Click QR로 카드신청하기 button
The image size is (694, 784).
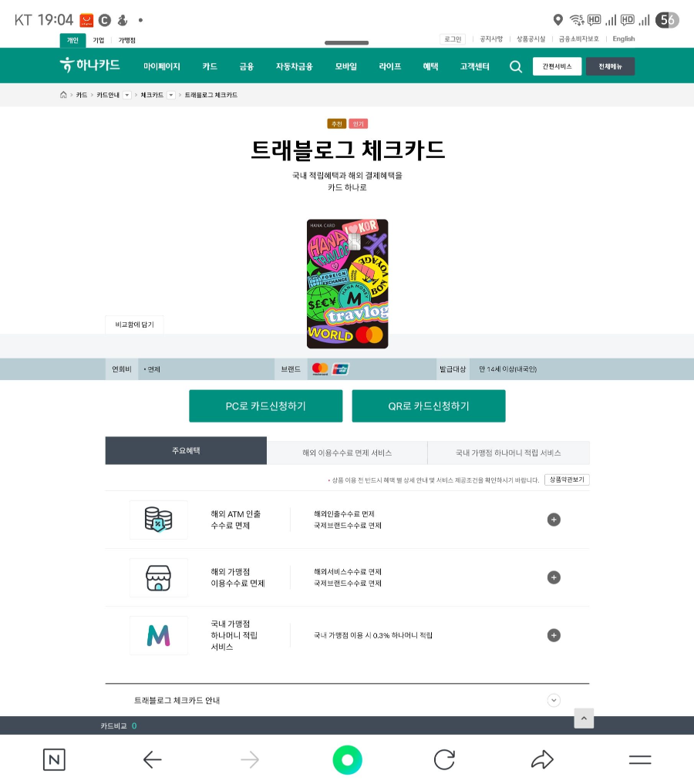(429, 406)
